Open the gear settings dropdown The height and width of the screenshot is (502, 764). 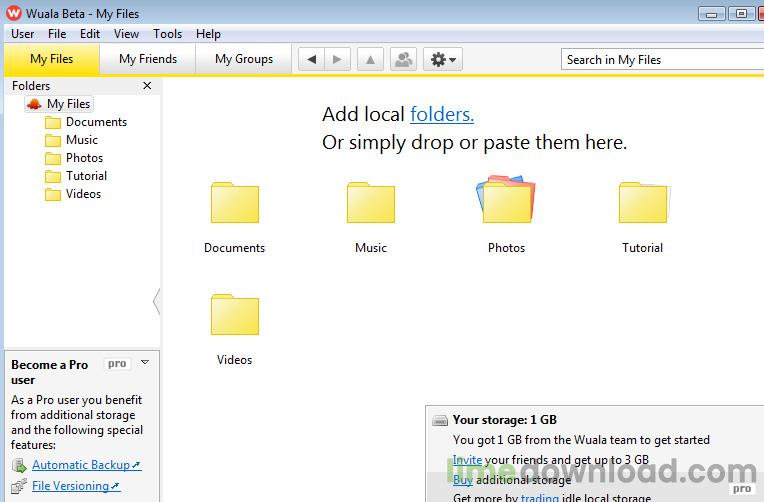click(442, 60)
